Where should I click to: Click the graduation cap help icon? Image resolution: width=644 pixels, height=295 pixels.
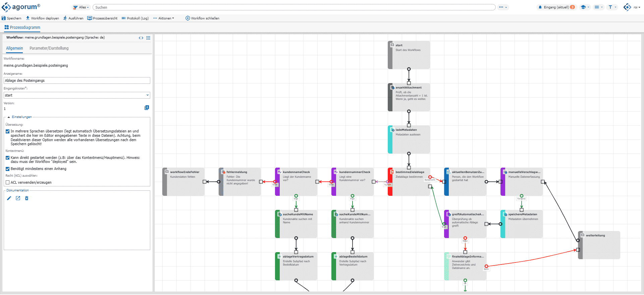point(583,7)
